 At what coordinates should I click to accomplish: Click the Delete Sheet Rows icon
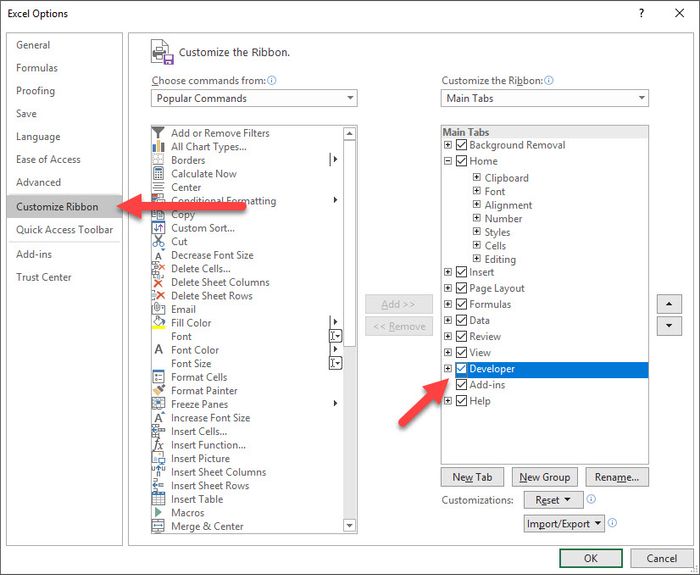coord(158,296)
